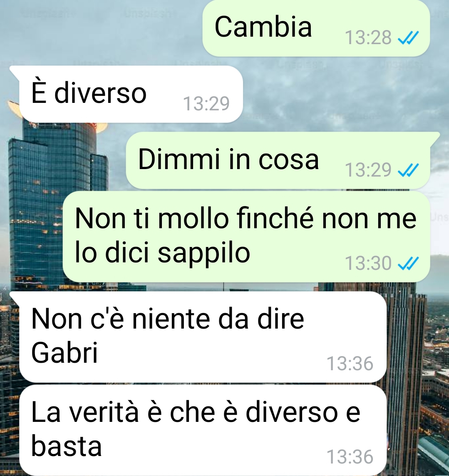Tap the message "Non ti mollo finché non me"
The width and height of the screenshot is (449, 476).
pos(246,237)
